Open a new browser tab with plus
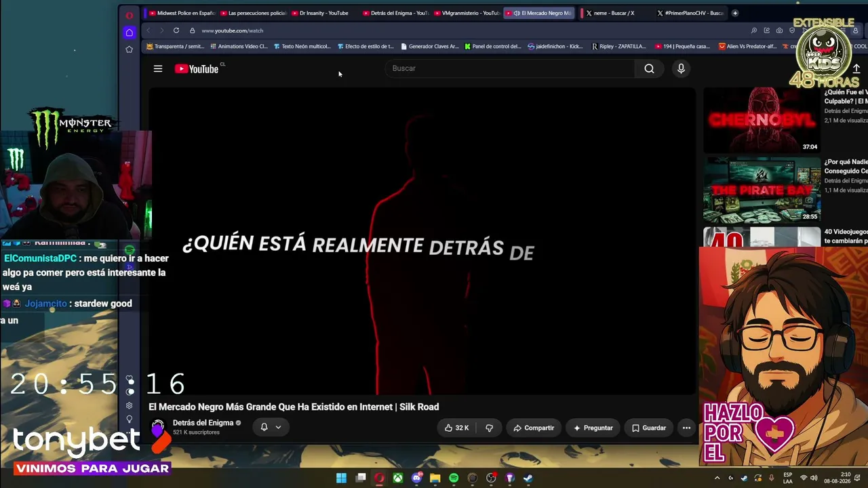The width and height of the screenshot is (868, 488). click(734, 13)
